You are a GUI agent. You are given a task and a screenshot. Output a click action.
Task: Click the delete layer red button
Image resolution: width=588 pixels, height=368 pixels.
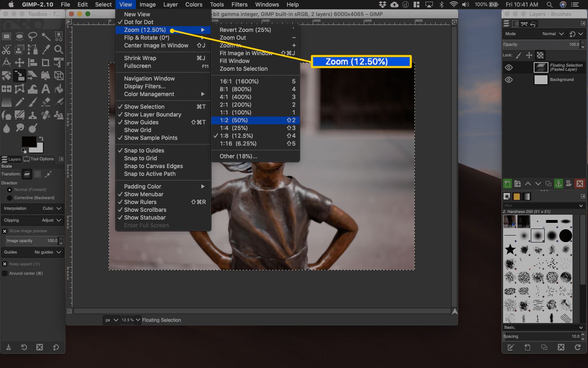click(579, 184)
